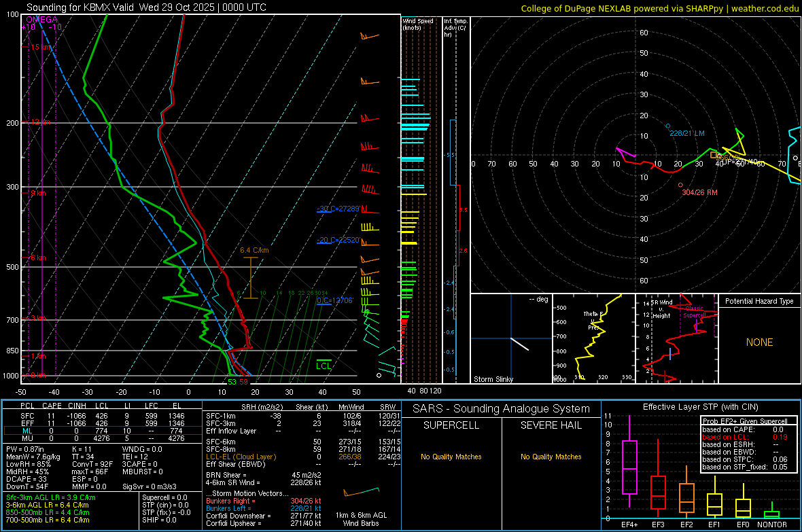The width and height of the screenshot is (802, 532).
Task: Click the 'Effective Layer STP (with CIN)' title
Action: (x=700, y=407)
